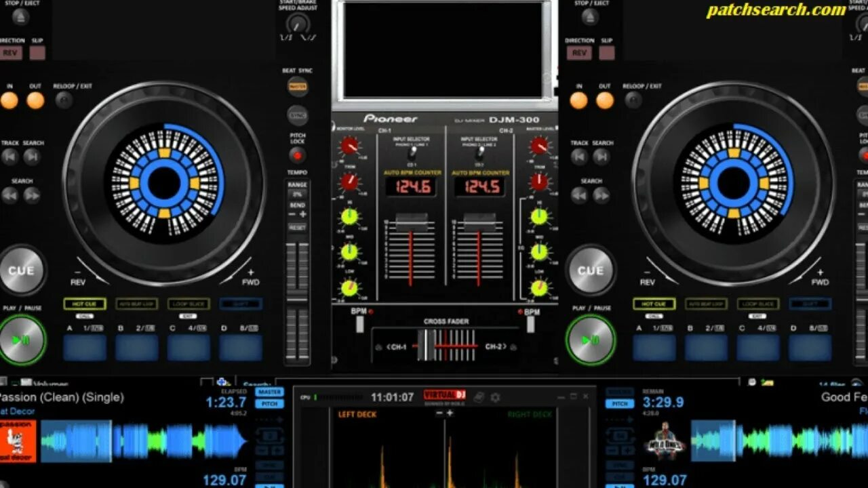This screenshot has height=488, width=868.
Task: Select HOT CUE mode on right deck
Action: click(x=654, y=304)
